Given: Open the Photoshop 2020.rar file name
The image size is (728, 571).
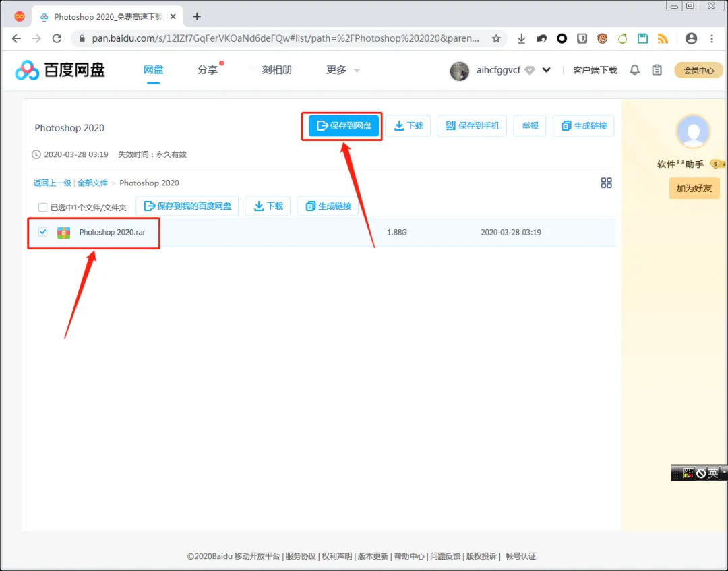Looking at the screenshot, I should click(113, 232).
